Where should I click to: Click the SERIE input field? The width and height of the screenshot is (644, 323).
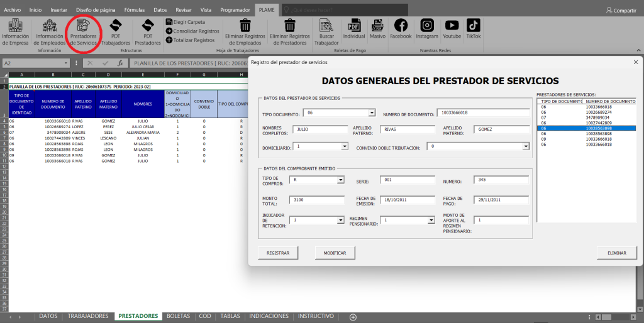tap(408, 180)
